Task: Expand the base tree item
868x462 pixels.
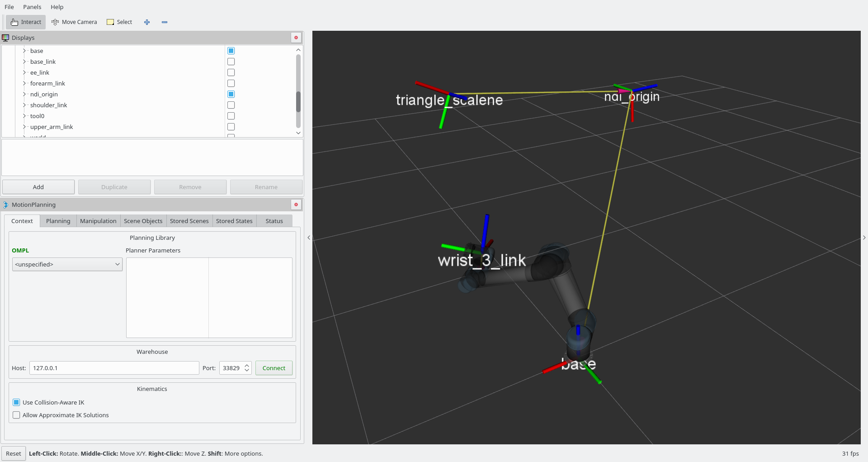Action: coord(24,51)
